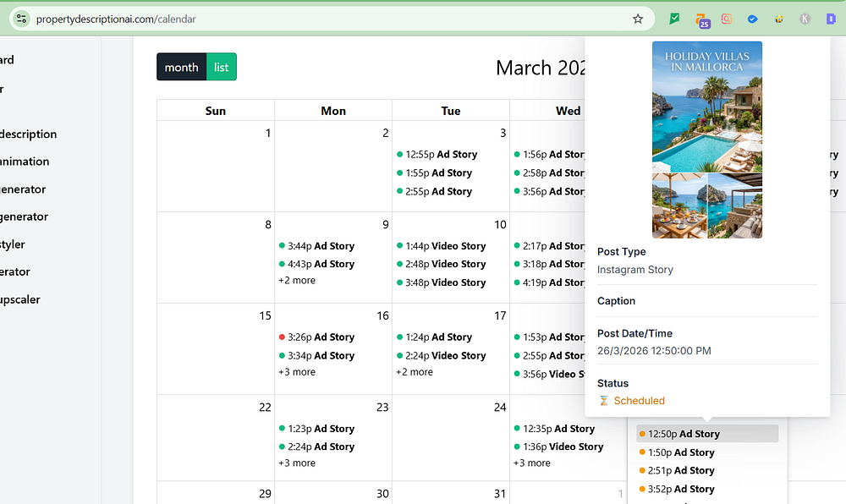
Task: Open the 1:56p Ad Story on Wednesday
Action: [x=549, y=154]
